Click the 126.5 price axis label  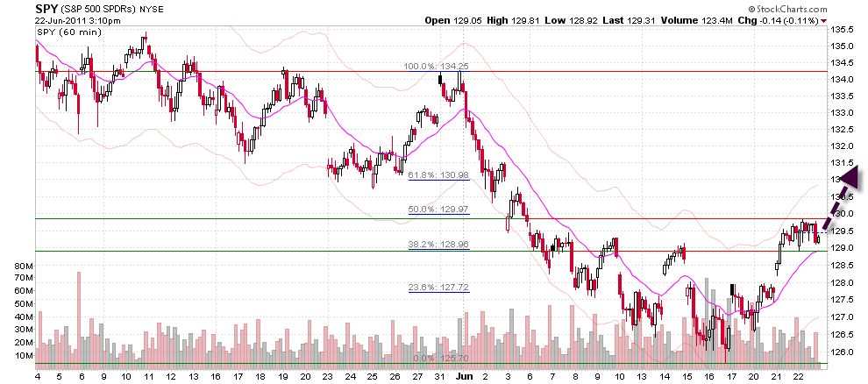(842, 334)
